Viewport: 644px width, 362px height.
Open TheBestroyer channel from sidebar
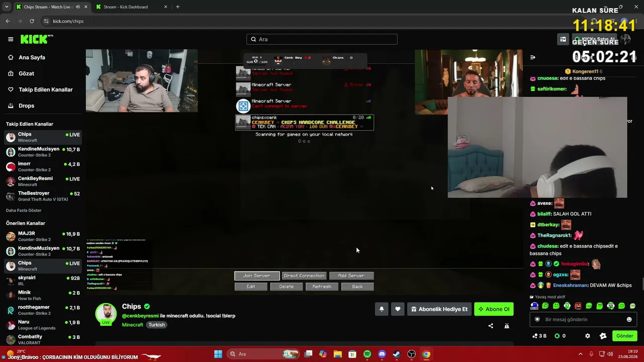(x=42, y=196)
